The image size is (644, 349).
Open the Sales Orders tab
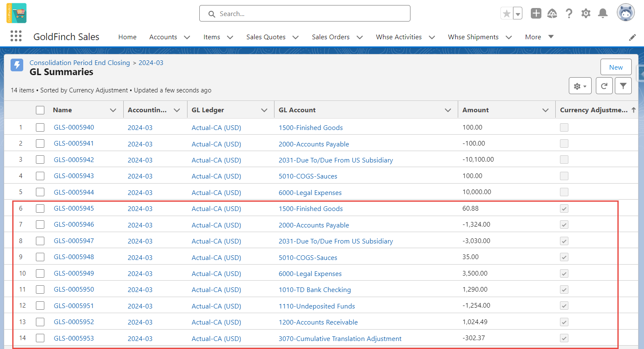[x=331, y=37]
